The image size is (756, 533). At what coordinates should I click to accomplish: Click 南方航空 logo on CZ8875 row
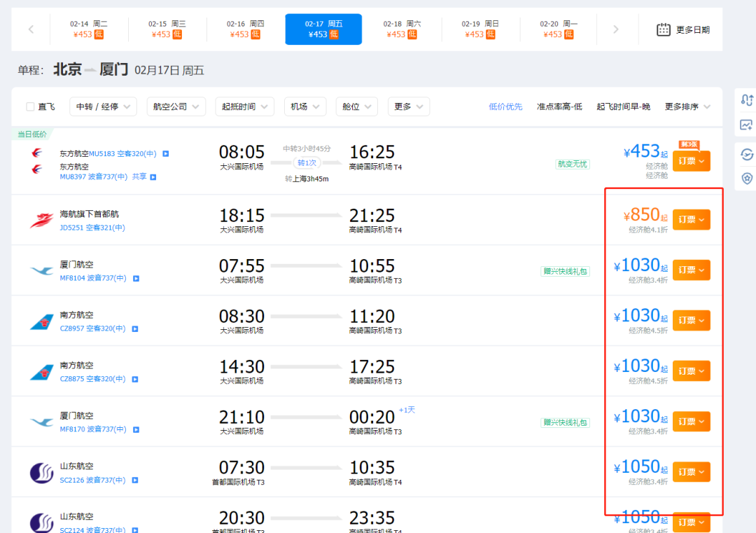[x=41, y=372]
